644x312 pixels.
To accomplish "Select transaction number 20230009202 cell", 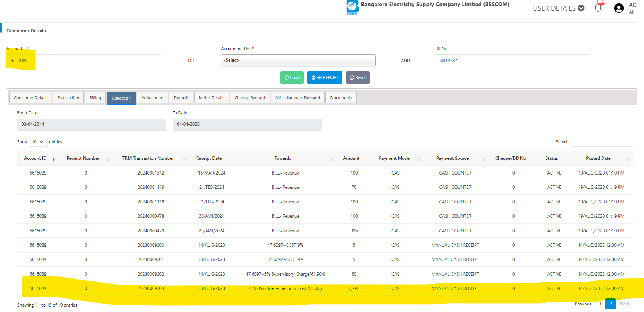I will click(x=151, y=274).
